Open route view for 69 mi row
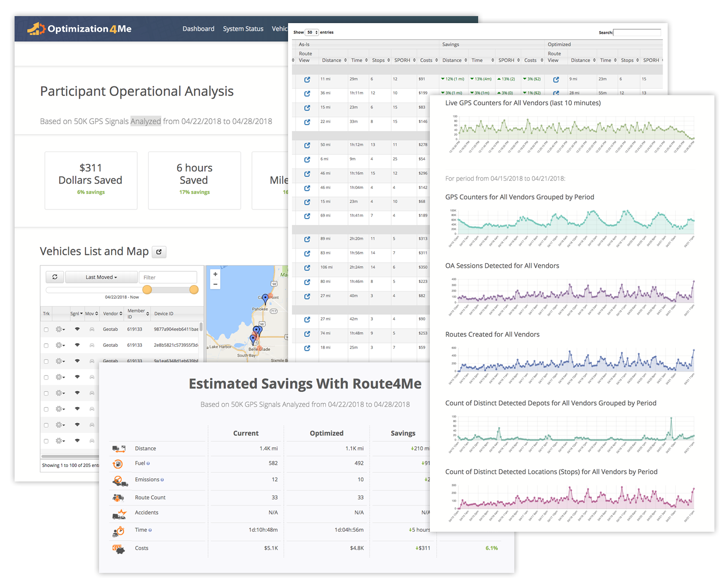This screenshot has width=728, height=587. click(x=307, y=216)
